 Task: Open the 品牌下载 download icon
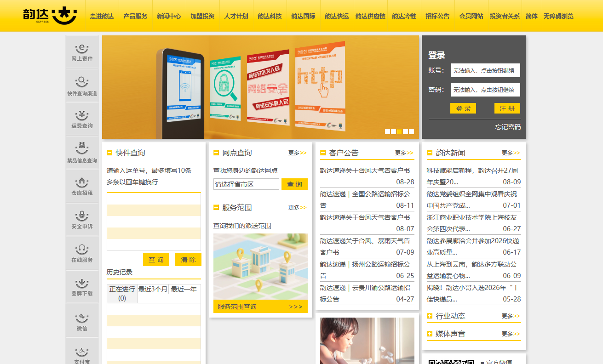[82, 287]
